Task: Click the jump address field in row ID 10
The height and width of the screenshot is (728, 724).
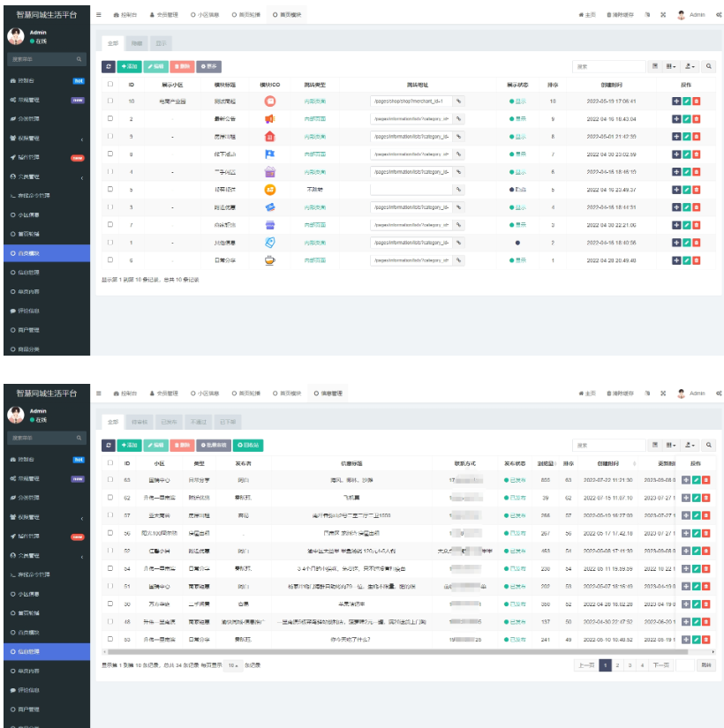Action: [x=411, y=101]
